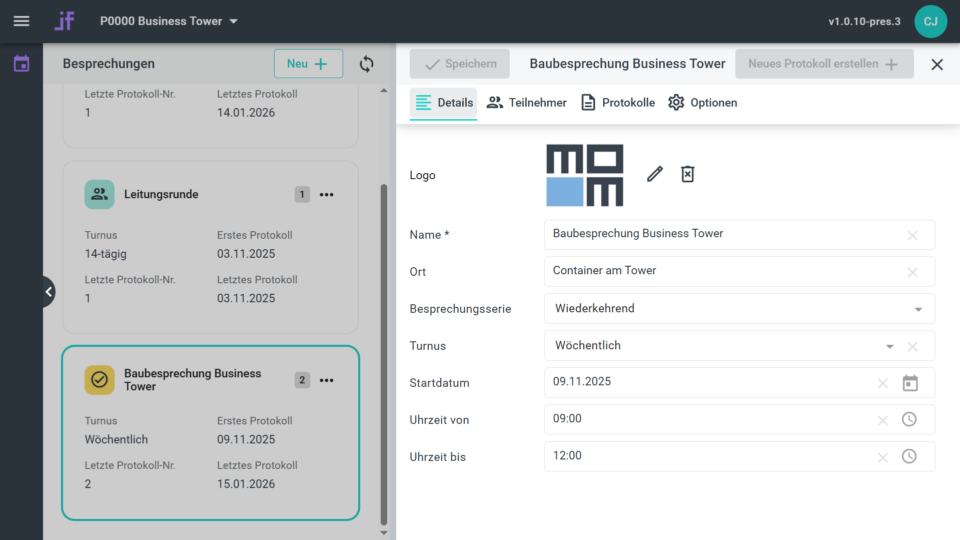This screenshot has height=540, width=960.
Task: Click the Neu button to add meeting
Action: [308, 64]
